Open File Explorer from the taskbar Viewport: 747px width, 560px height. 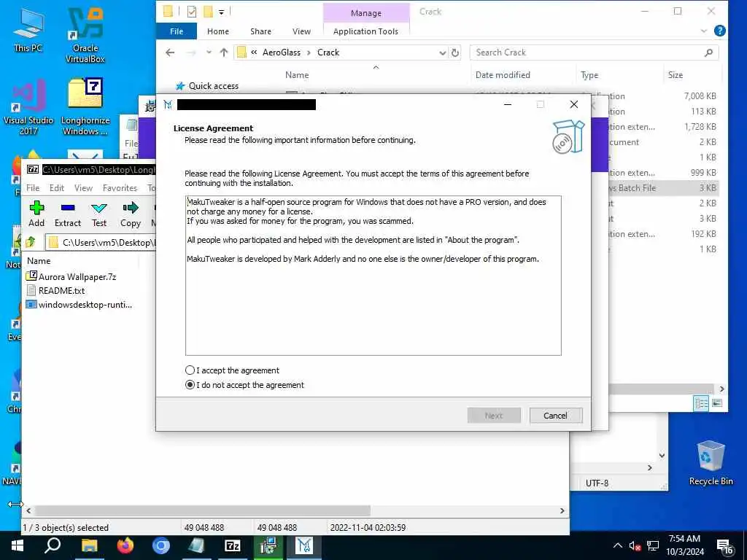pyautogui.click(x=89, y=545)
